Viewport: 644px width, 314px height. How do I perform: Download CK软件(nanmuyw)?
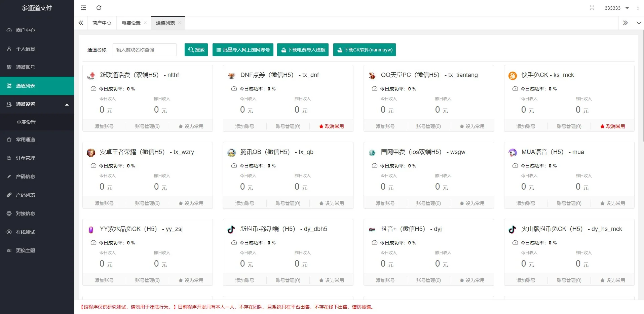364,49
